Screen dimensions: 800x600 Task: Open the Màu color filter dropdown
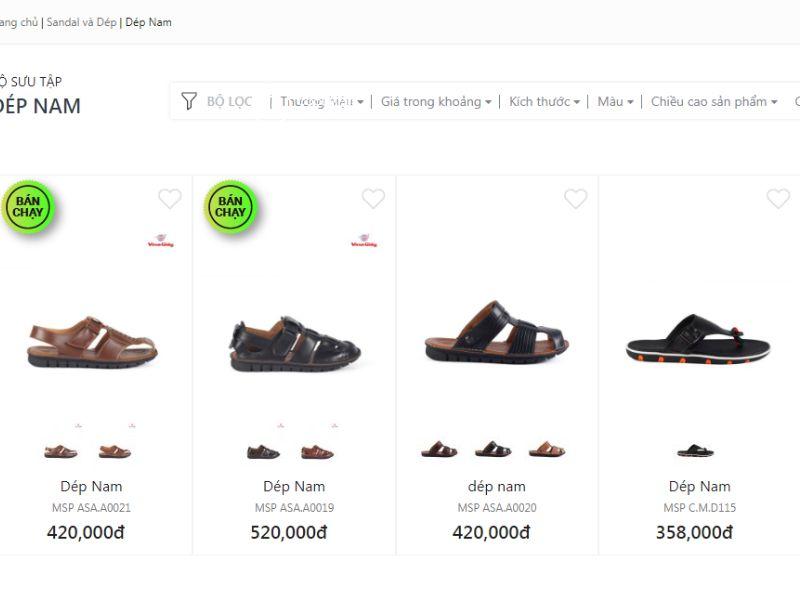point(615,101)
